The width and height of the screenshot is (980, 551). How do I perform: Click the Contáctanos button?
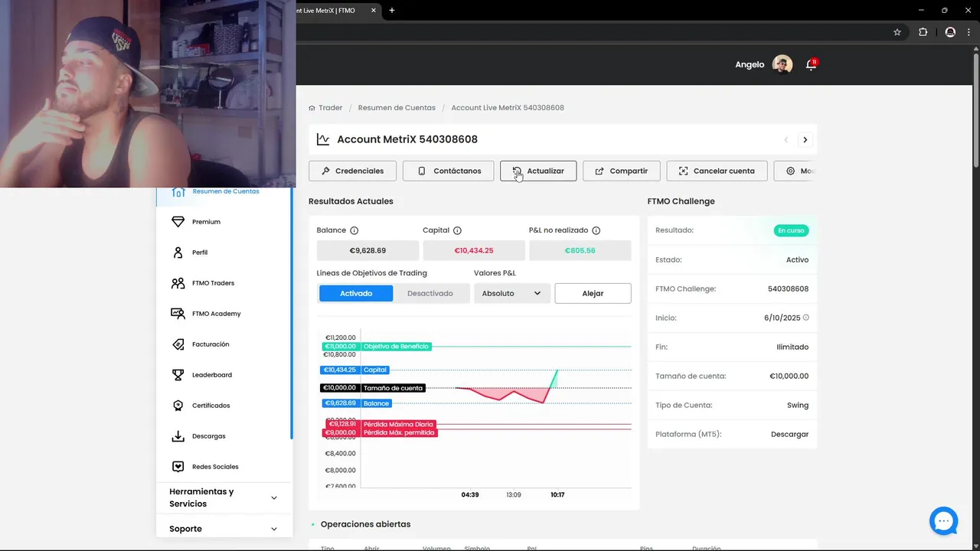448,171
